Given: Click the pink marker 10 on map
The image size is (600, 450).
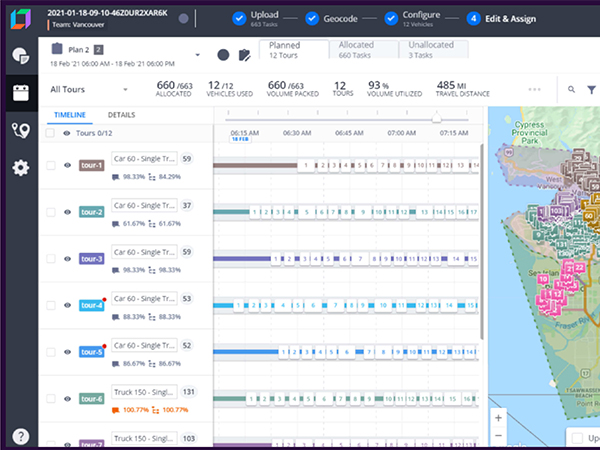Looking at the screenshot, I should tap(543, 279).
